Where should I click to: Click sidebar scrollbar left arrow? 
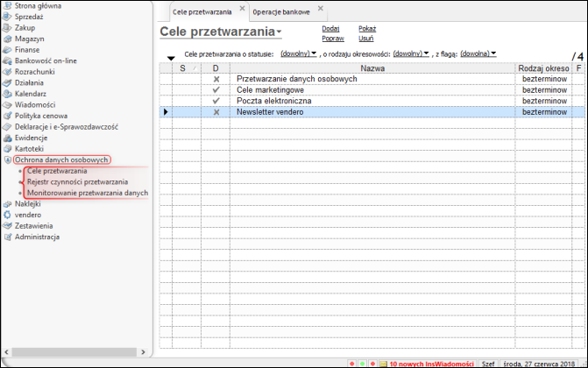tap(6, 352)
